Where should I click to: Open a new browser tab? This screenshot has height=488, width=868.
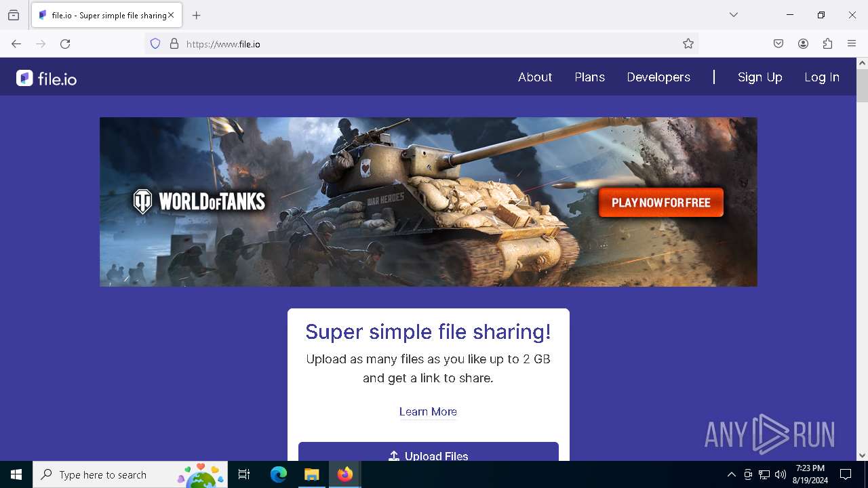[x=197, y=15]
